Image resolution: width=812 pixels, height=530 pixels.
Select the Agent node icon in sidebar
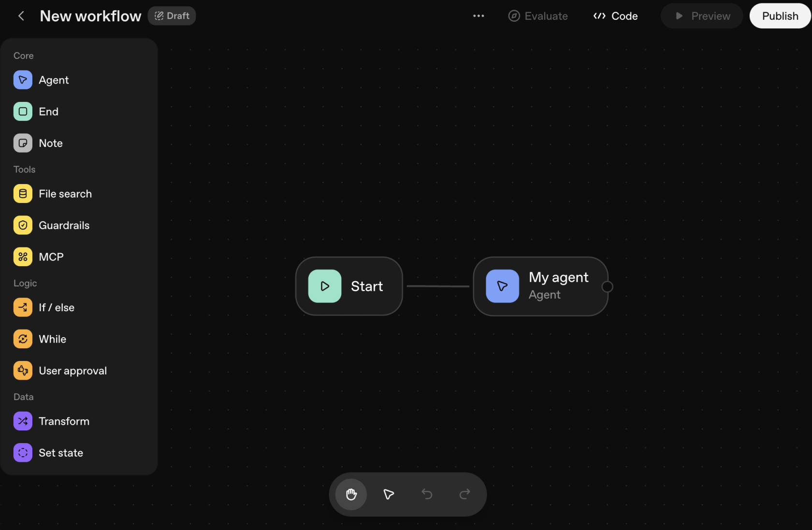pos(23,80)
